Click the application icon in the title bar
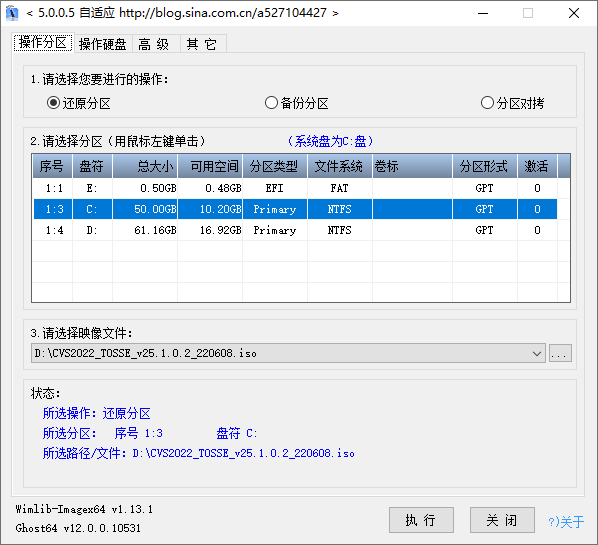Screen dimensions: 598x545 tap(12, 13)
